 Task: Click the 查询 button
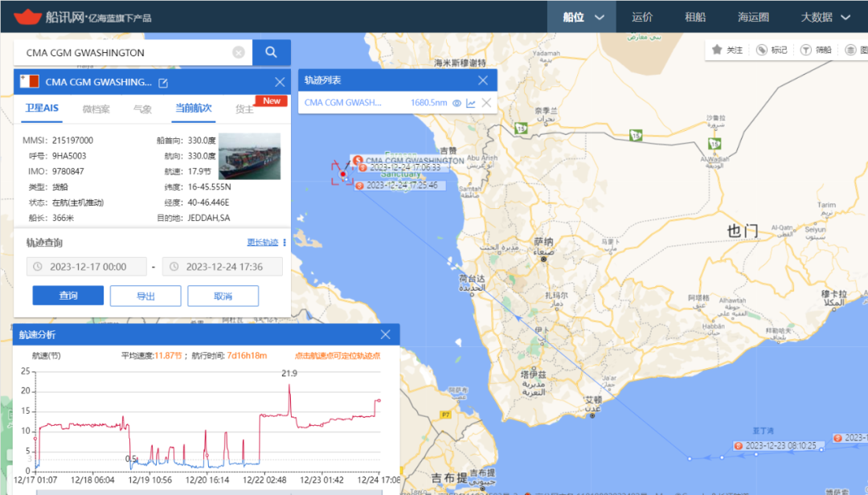68,296
